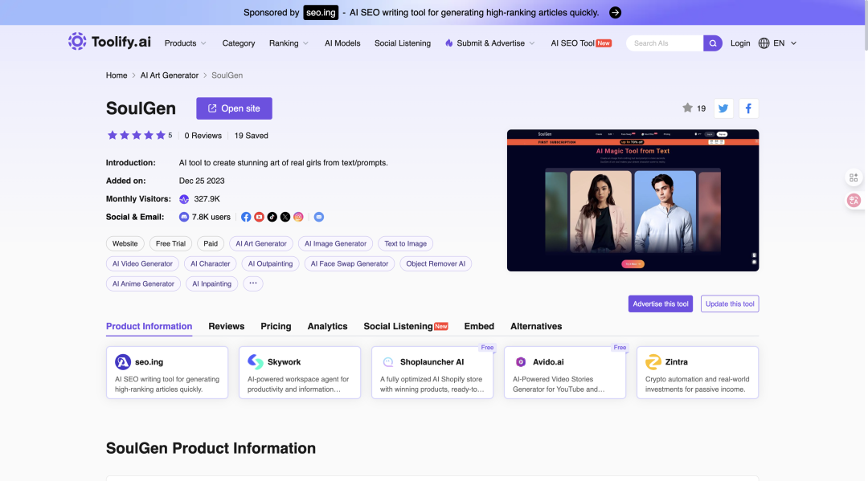The image size is (868, 481).
Task: Click the Search AIs input field
Action: (665, 43)
